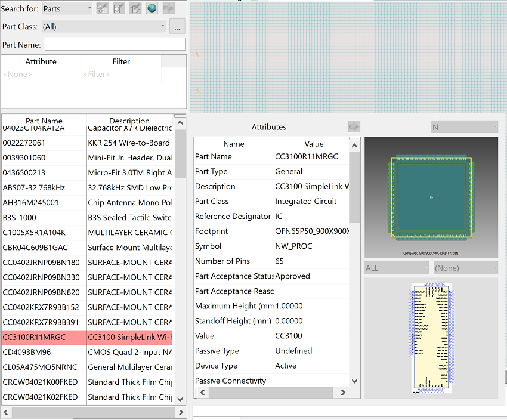Click the globe online search icon

[152, 8]
